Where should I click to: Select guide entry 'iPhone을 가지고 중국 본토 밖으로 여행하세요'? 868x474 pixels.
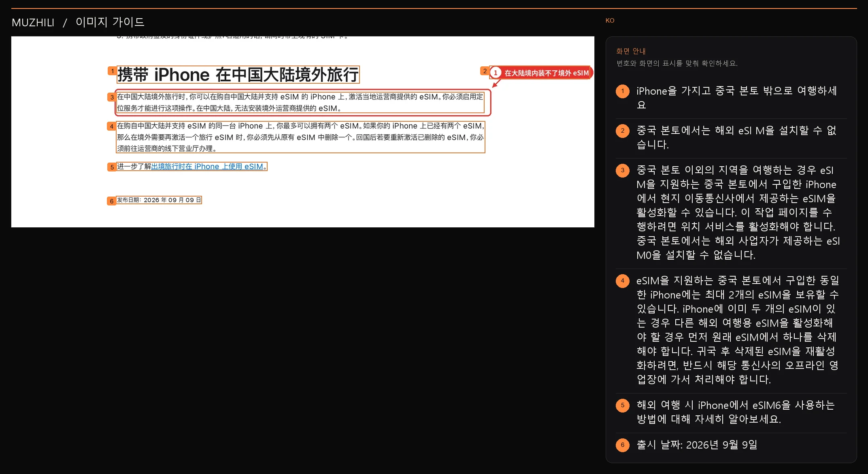(x=731, y=98)
